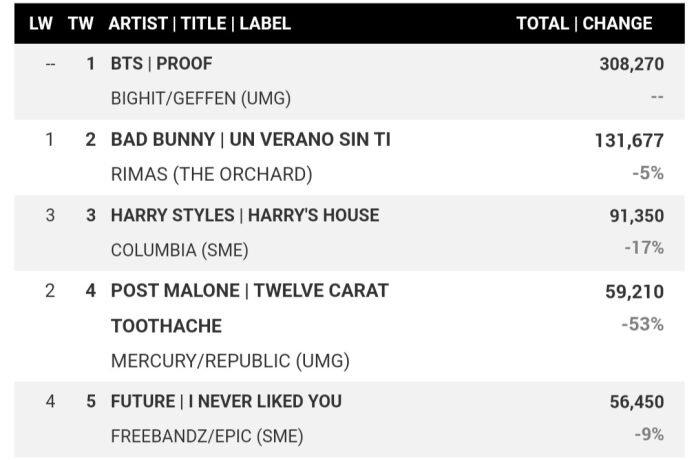The width and height of the screenshot is (696, 460).
Task: Click the TOTAL | CHANGE column header
Action: 584,23
